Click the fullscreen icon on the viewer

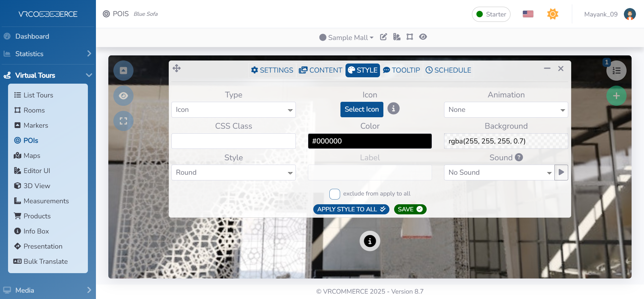pyautogui.click(x=123, y=121)
